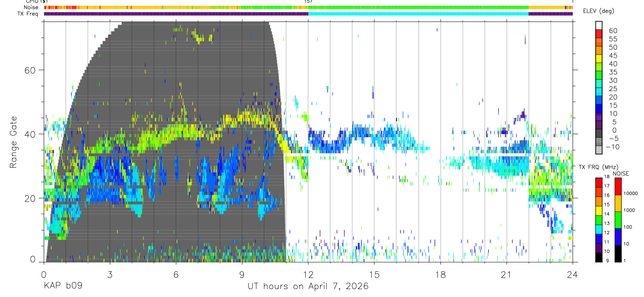Click the "TX FRQ (MHz)" legend title
The width and height of the screenshot is (644, 297).
click(599, 167)
